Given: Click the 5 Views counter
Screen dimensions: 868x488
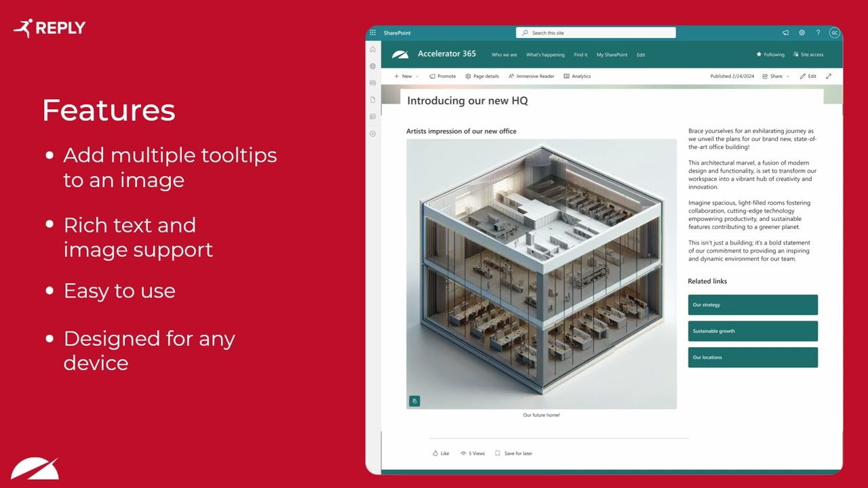Looking at the screenshot, I should point(473,453).
